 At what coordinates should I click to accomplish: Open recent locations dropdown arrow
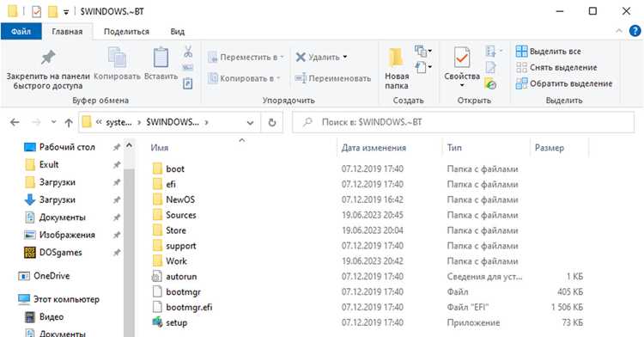53,122
